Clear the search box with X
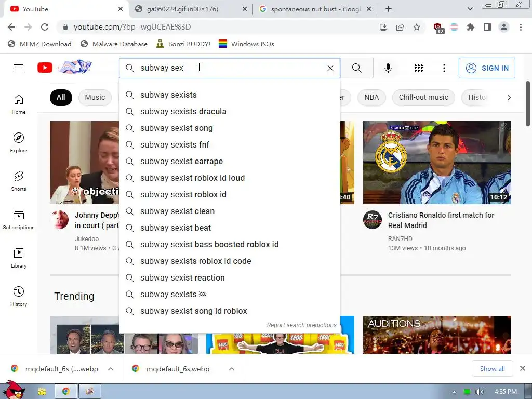The width and height of the screenshot is (532, 399). point(330,68)
